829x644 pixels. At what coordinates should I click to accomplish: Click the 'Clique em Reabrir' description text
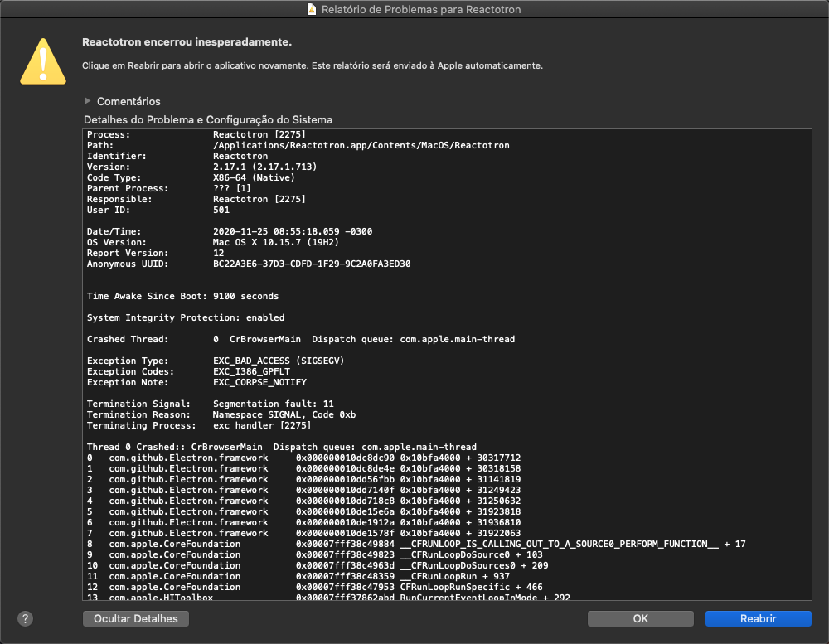coord(312,65)
